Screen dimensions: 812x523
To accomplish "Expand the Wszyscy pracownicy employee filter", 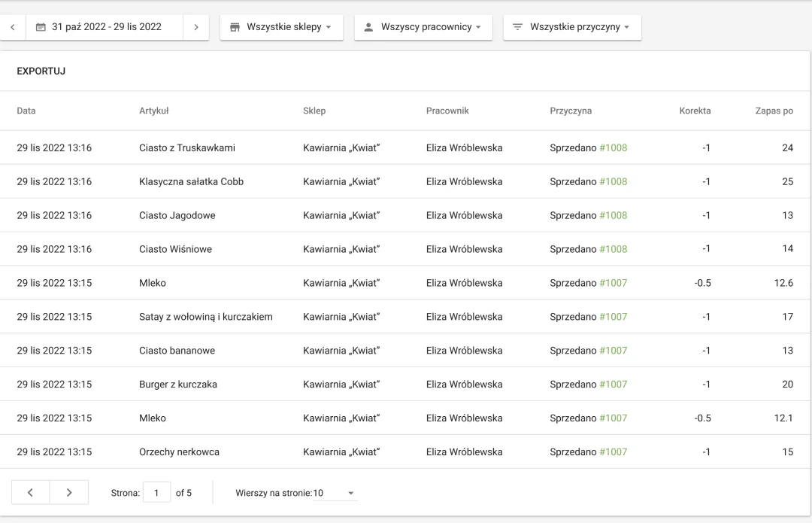I will pyautogui.click(x=423, y=27).
